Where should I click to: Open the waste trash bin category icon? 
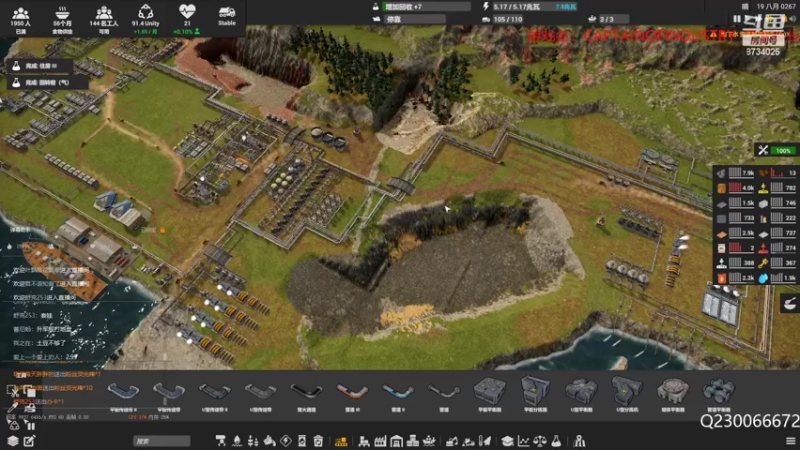coord(318,441)
